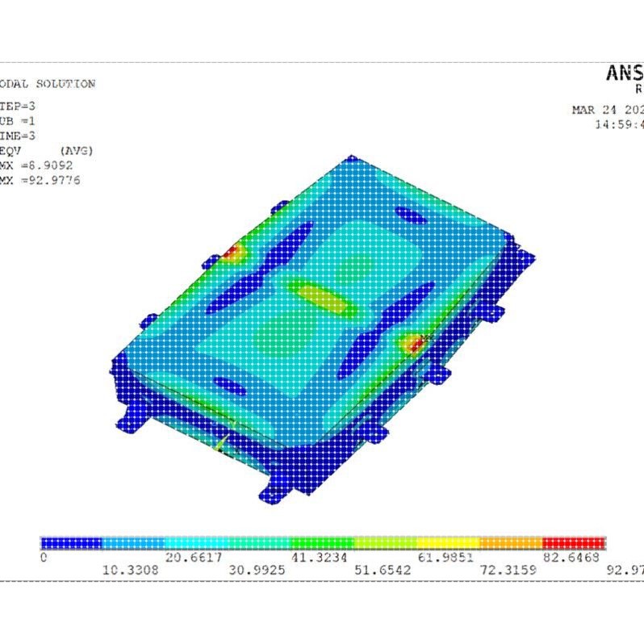Select the yellow legend color band

449,543
